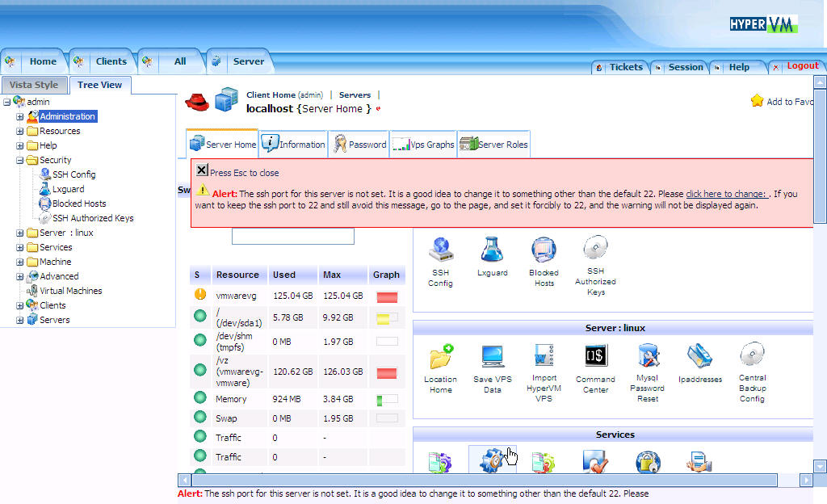Click the 'click here to change' link
Viewport: 827px width, 504px height.
click(727, 194)
